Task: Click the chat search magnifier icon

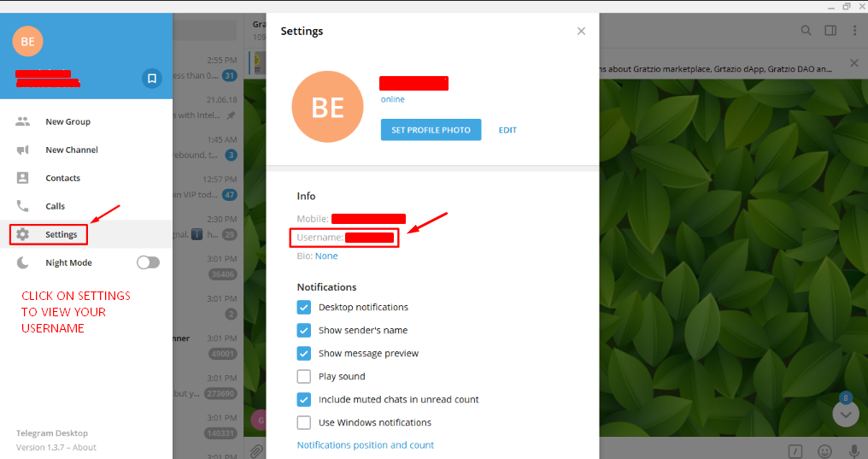Action: (x=806, y=31)
